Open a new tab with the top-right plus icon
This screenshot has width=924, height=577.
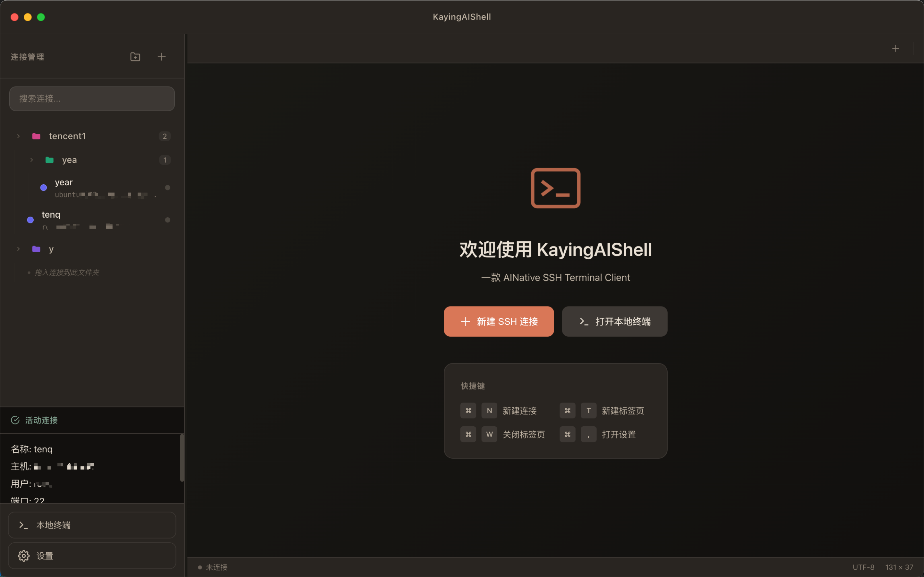click(x=895, y=48)
